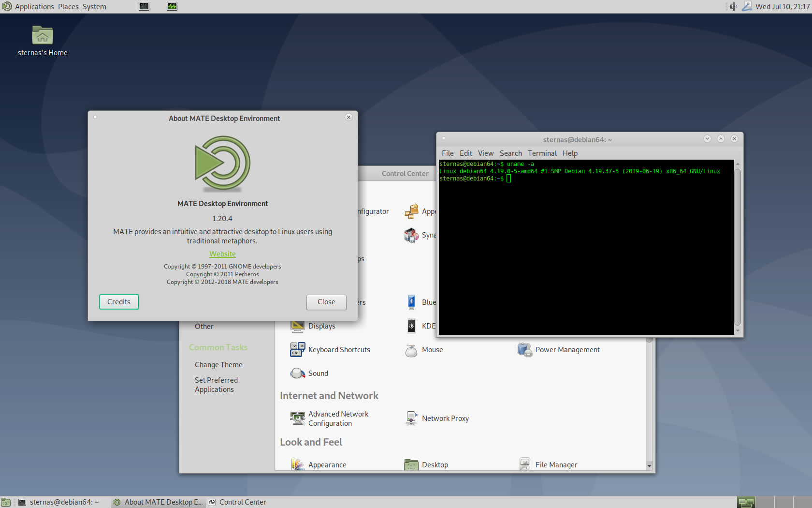Open Desktop icon under Look and Feel
This screenshot has width=812, height=508.
coord(411,465)
